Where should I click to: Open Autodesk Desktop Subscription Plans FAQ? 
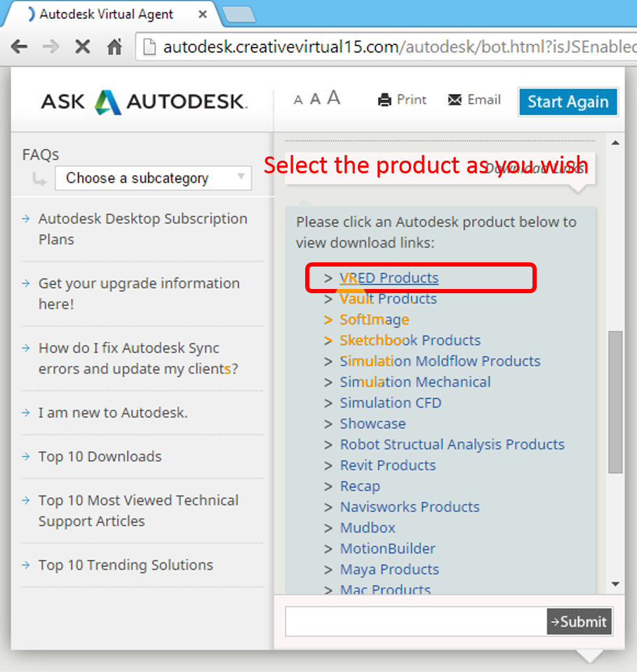(x=142, y=229)
